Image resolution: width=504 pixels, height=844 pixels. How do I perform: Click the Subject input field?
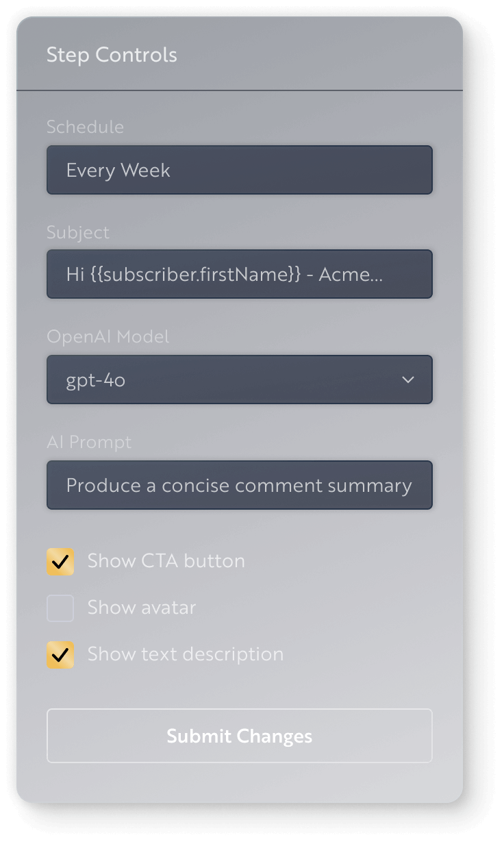pos(240,274)
